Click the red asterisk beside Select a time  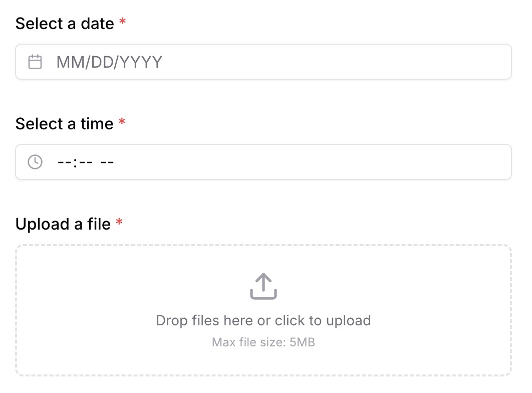point(122,123)
